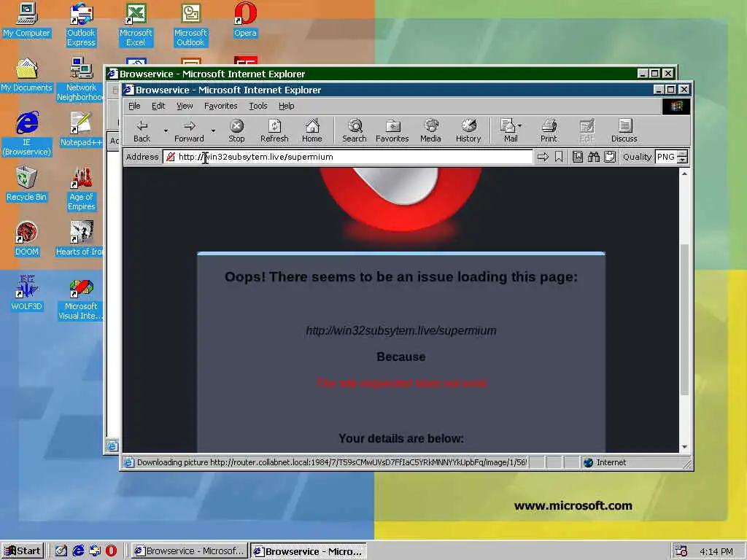Open the Favorites toolbar button
747x560 pixels.
point(392,131)
